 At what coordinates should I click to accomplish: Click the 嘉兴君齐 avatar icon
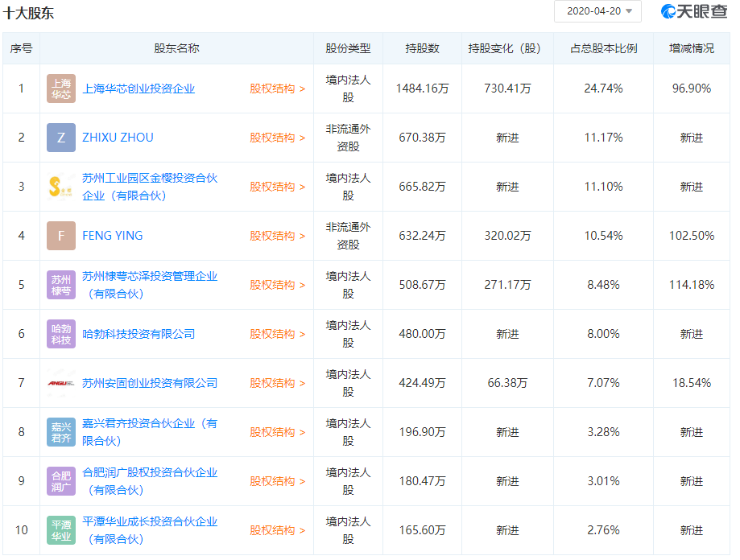(61, 432)
